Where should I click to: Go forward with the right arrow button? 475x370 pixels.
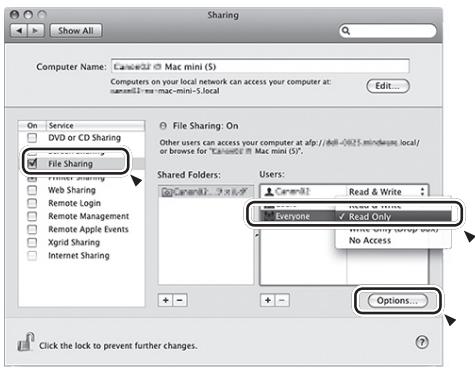point(35,31)
